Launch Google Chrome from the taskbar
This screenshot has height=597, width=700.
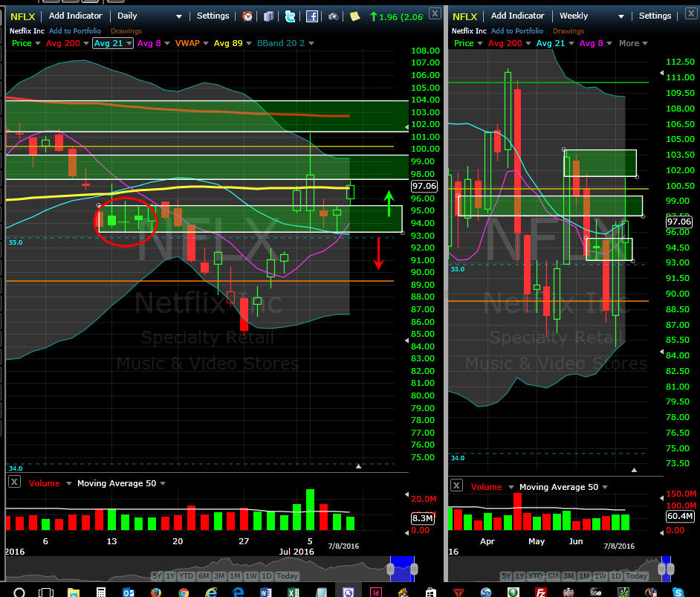tap(184, 592)
